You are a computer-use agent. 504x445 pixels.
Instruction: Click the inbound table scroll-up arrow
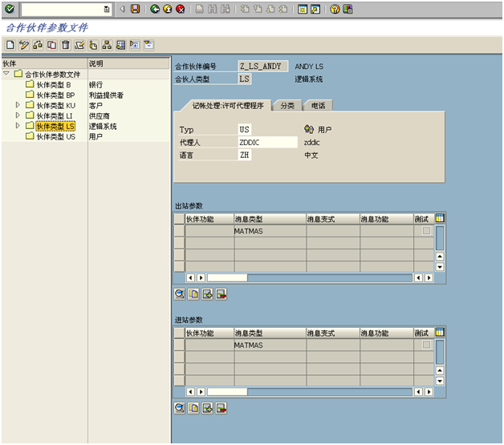440,370
